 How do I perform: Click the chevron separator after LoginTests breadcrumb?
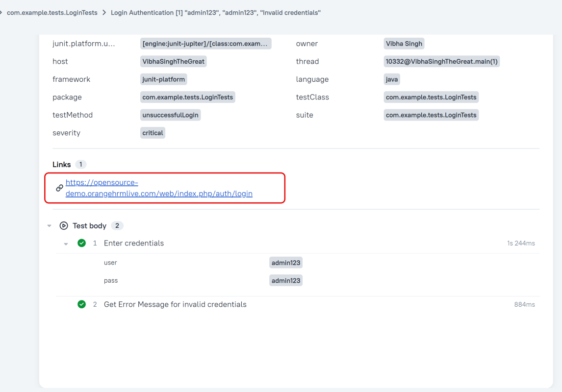pos(104,13)
